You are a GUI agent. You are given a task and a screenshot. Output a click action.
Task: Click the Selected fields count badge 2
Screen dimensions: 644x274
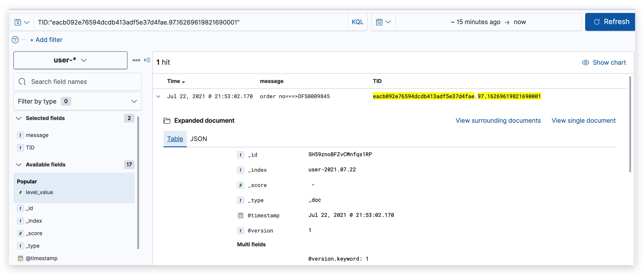(x=129, y=118)
